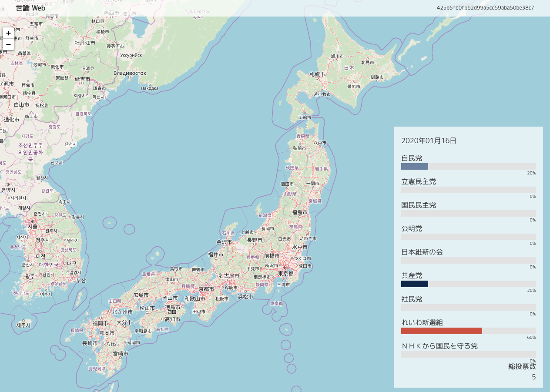Image resolution: width=550 pixels, height=392 pixels.
Task: Click 浜松市 on the map
Action: [245, 297]
